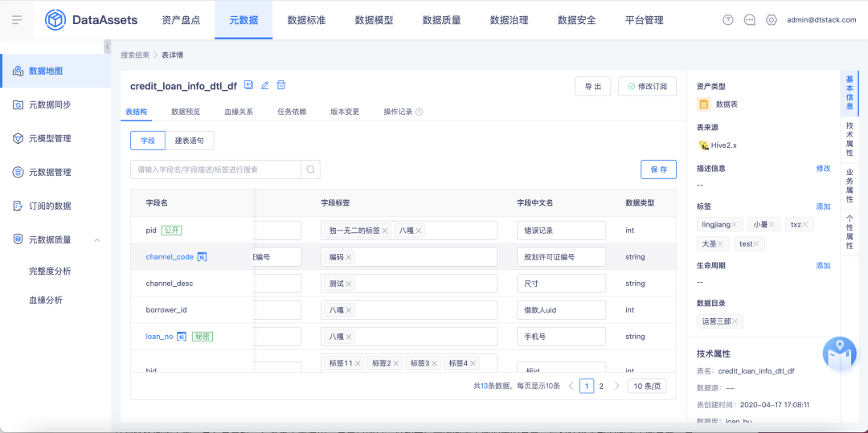868x433 pixels.
Task: Click the 导出 button
Action: click(x=593, y=86)
